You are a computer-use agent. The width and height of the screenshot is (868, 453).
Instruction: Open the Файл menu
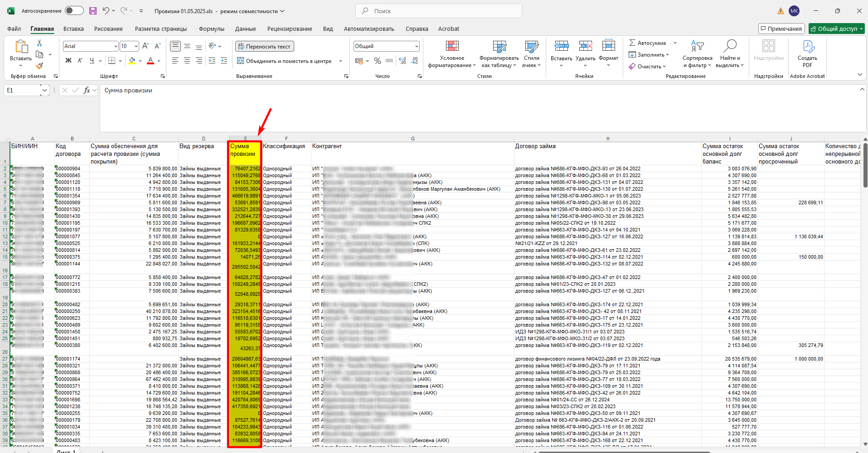(14, 29)
